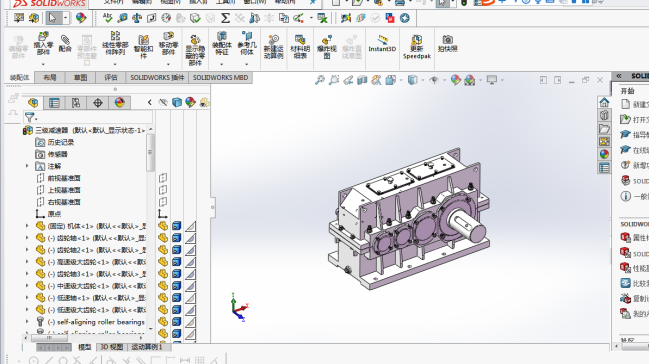Click the ABC spell check icon
The image size is (649, 364).
[x=108, y=18]
